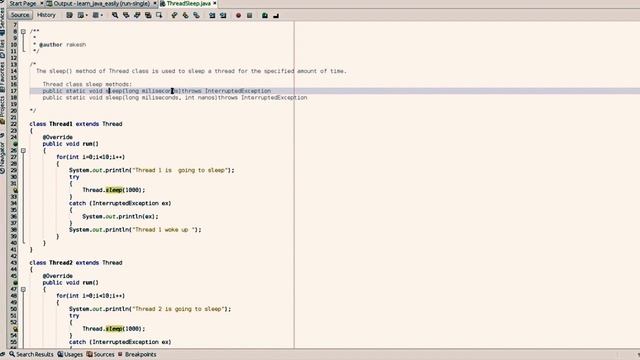Screen dimensions: 640x360
Task: Collapse the Thread2 run() method fold
Action: click(23, 289)
